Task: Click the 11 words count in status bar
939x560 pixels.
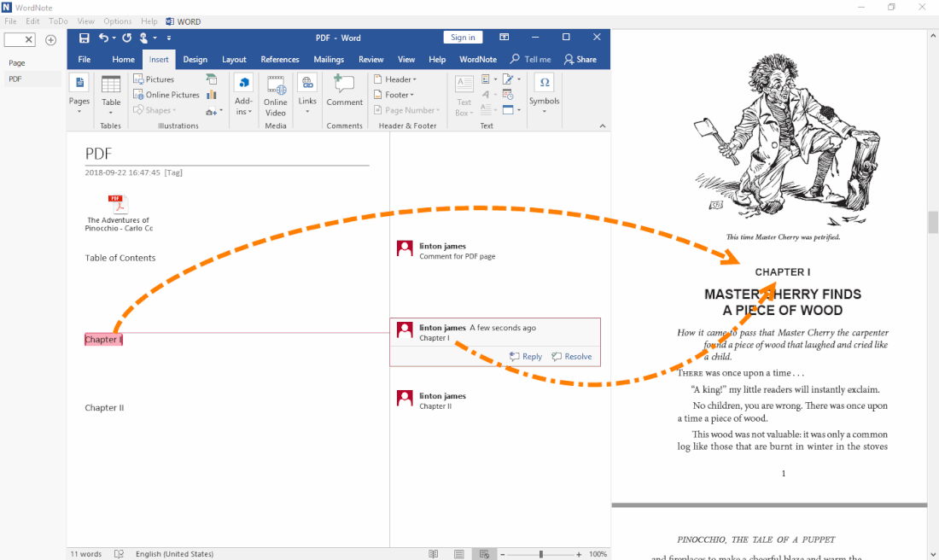Action: pos(86,554)
